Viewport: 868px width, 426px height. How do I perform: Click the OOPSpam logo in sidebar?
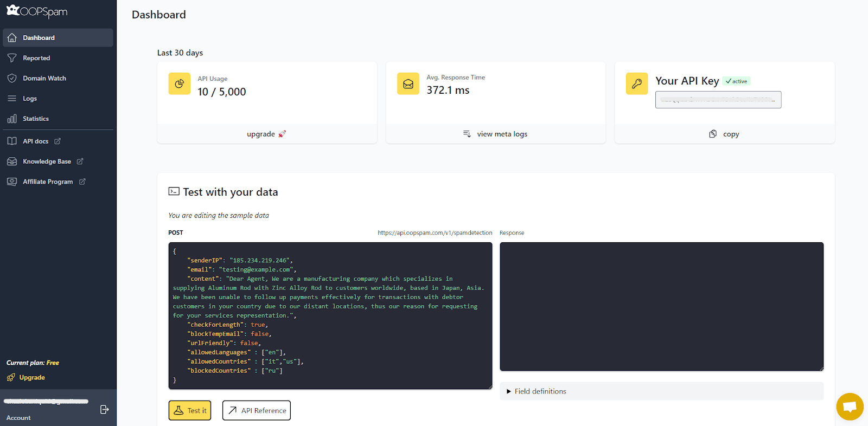pyautogui.click(x=37, y=11)
